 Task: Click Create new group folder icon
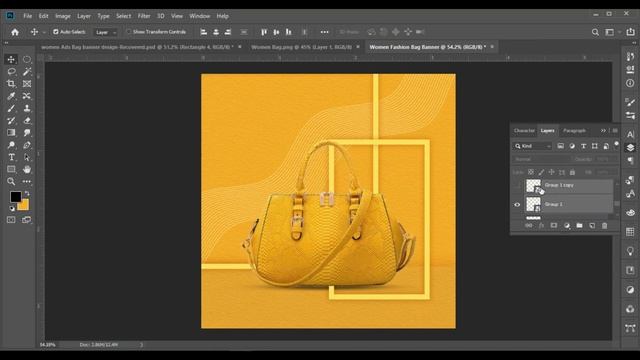pos(579,225)
